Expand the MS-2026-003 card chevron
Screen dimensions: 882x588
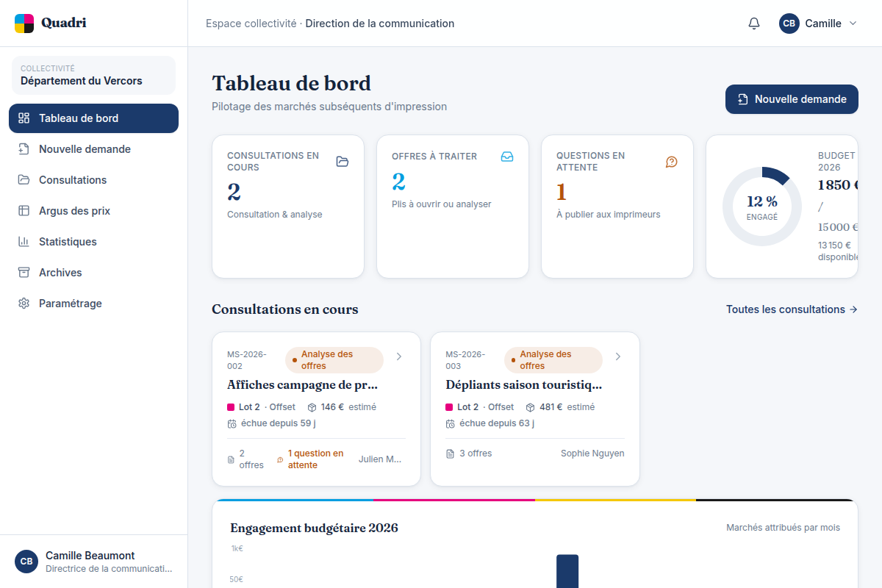tap(618, 356)
